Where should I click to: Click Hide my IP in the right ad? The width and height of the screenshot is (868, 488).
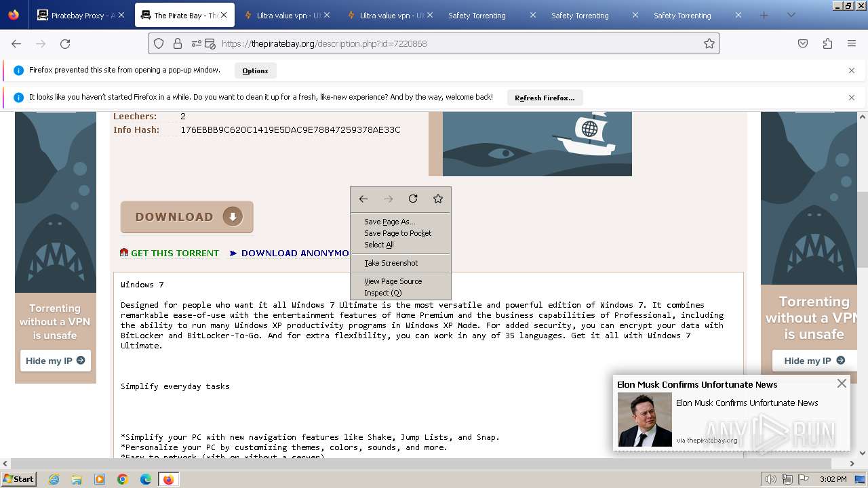click(814, 361)
